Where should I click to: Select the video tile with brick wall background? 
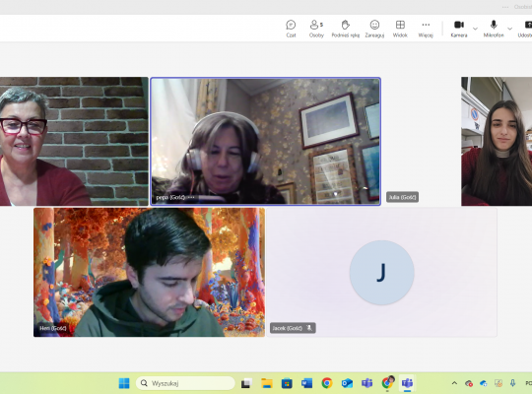pyautogui.click(x=74, y=141)
